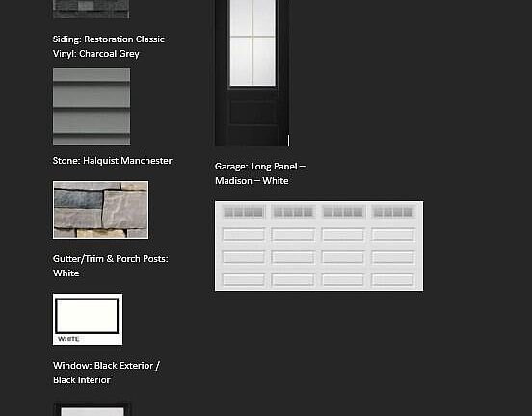Select the black front door image
This screenshot has height=416, width=532.
(x=253, y=73)
